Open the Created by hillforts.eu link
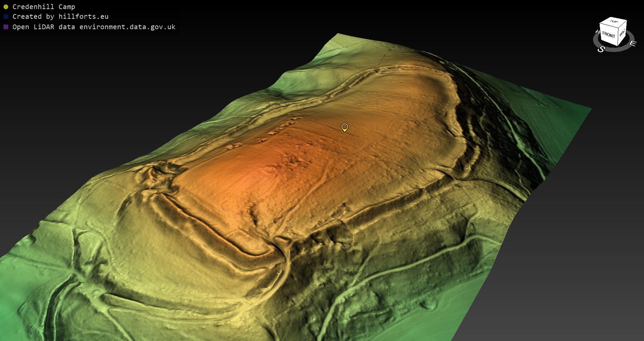 [x=60, y=16]
